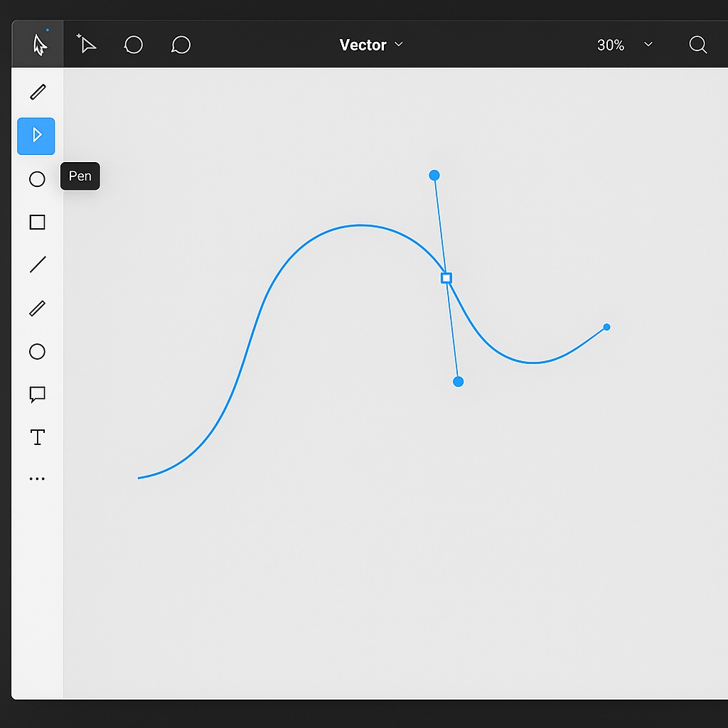Select the Line drawing tool
The height and width of the screenshot is (728, 728).
37,264
